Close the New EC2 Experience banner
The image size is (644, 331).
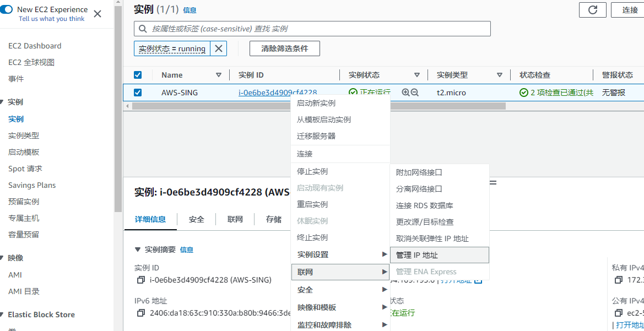[x=98, y=14]
